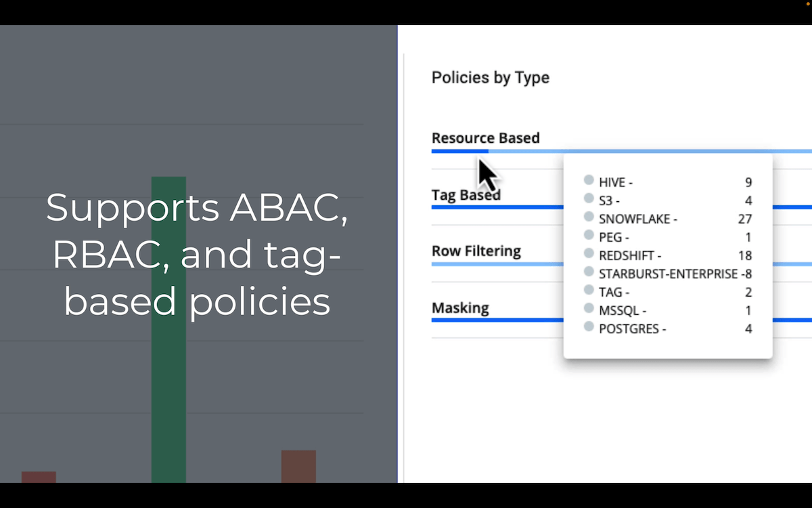Click the TAG legend dot
Screen dimensions: 812x508
tap(589, 291)
